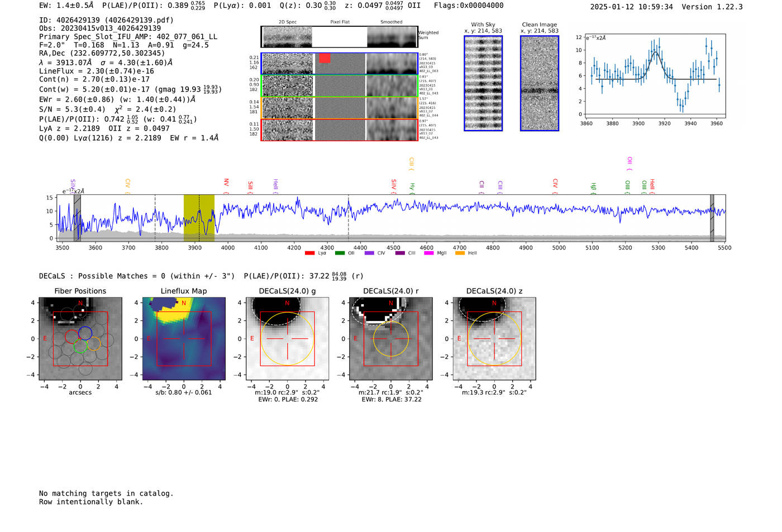
Task: Open the Clean Image cutout
Action: pos(540,83)
